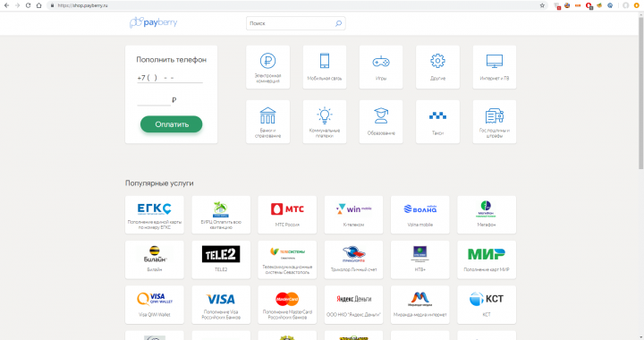Open the Другие gear category
Viewport: 644px width, 340px height.
coord(437,67)
